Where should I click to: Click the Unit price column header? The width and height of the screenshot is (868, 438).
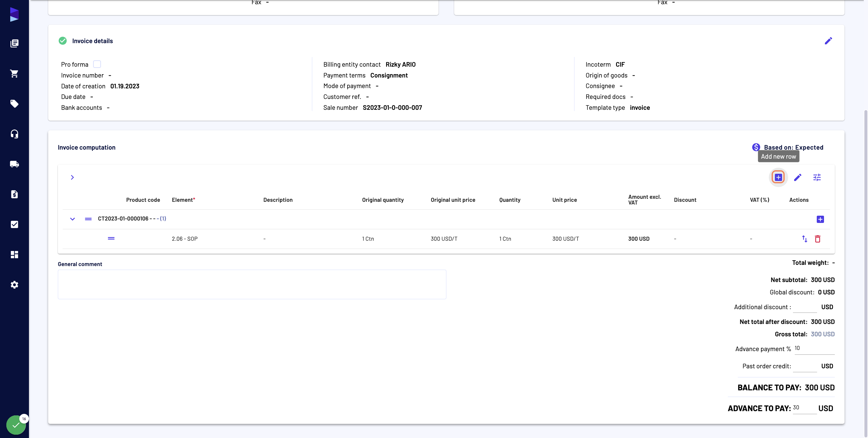pos(565,200)
